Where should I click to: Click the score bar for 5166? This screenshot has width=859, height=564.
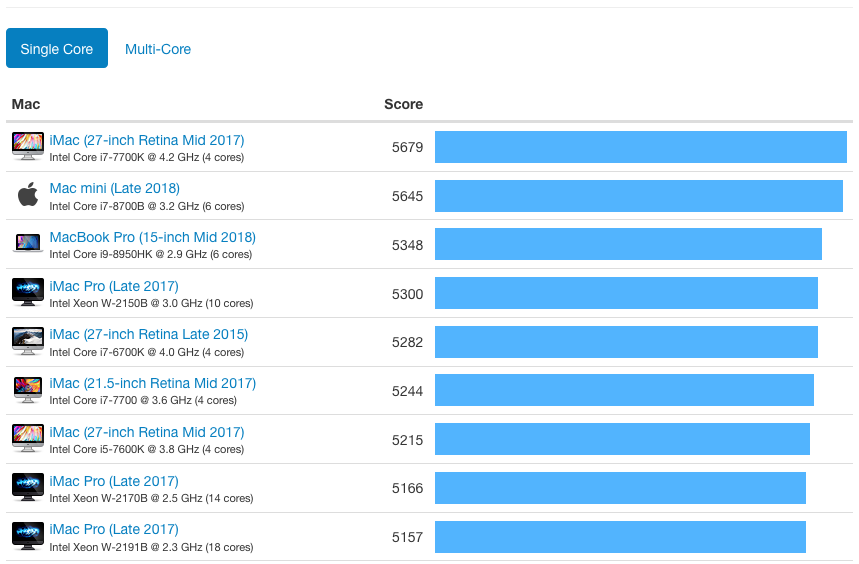(x=620, y=487)
